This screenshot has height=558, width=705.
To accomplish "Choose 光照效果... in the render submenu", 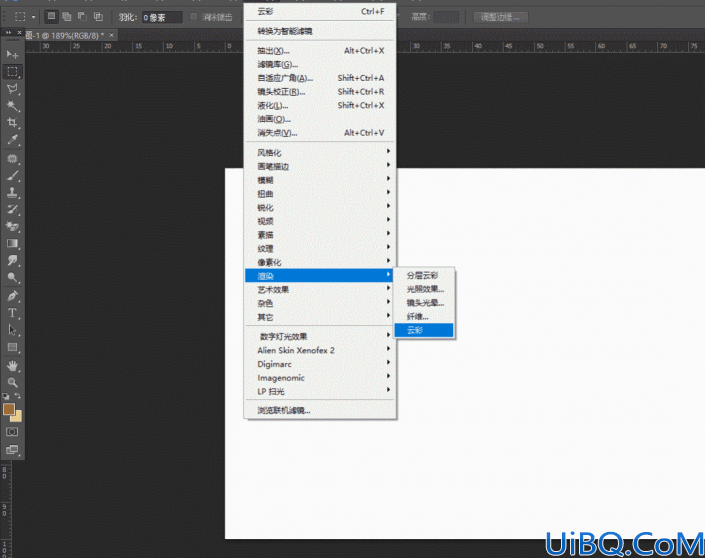I will tap(424, 289).
